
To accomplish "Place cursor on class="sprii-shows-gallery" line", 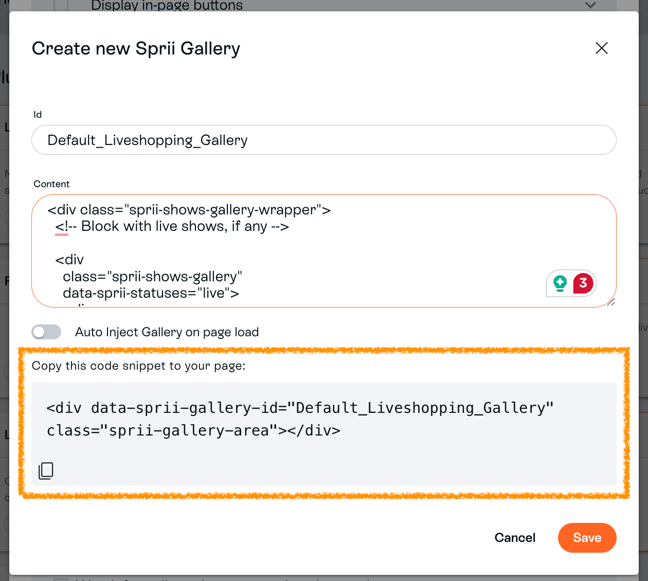I will coord(152,276).
